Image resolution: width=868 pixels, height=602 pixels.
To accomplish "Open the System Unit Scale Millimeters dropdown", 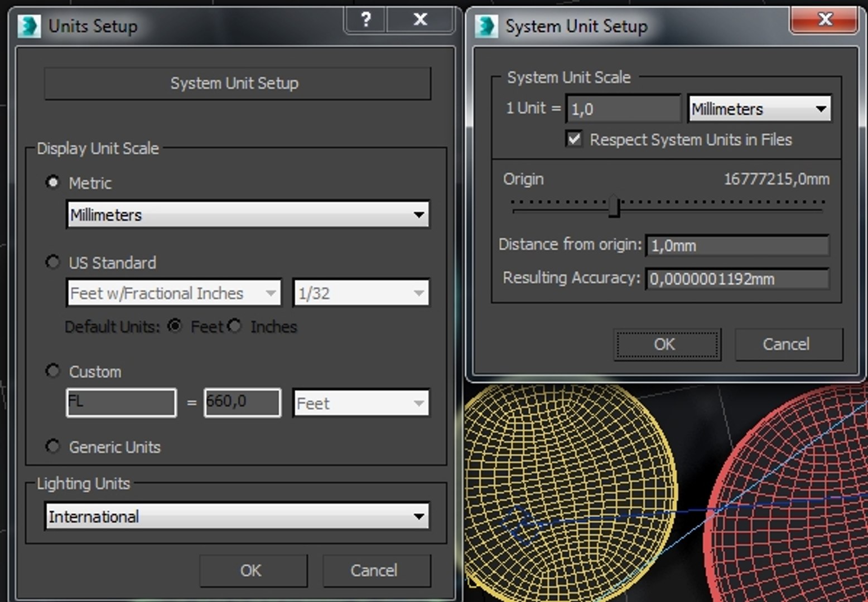I will click(x=759, y=109).
